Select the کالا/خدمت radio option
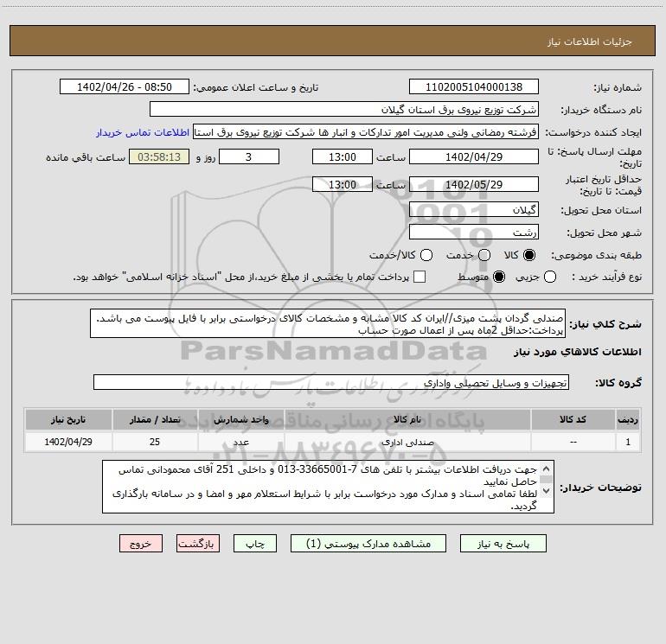Screen dimensions: 666x644 pos(426,255)
